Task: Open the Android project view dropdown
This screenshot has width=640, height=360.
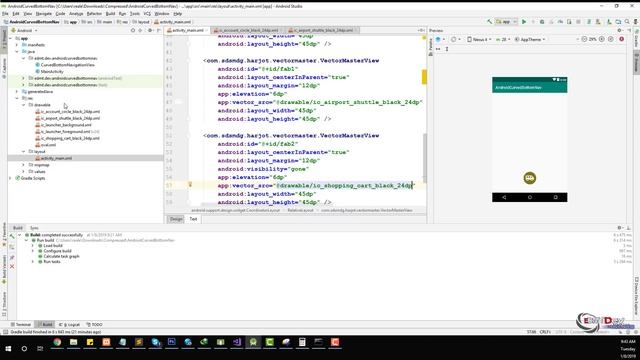Action: 25,30
